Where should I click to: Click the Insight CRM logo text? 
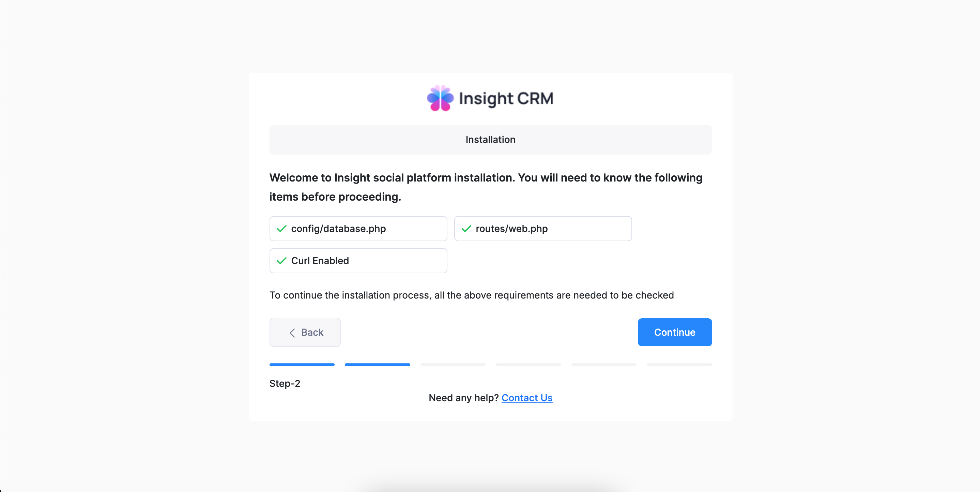pos(506,99)
